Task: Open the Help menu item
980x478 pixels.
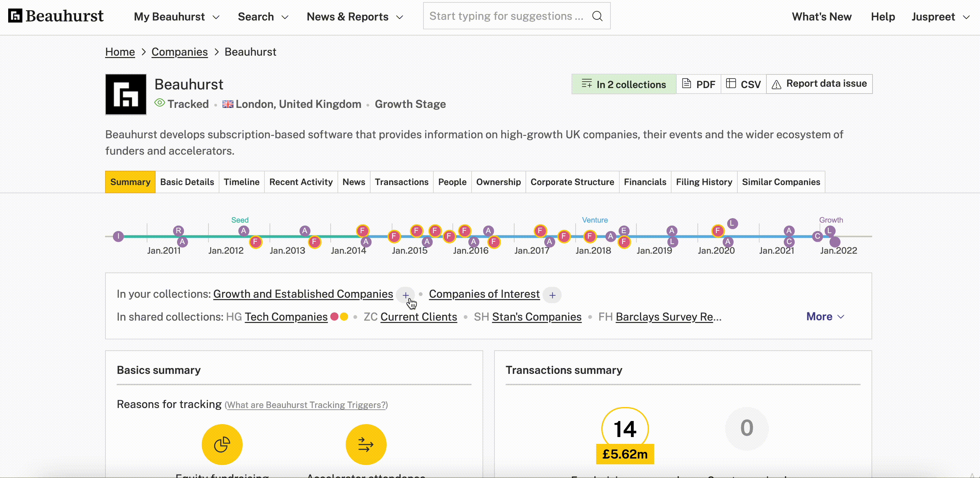Action: point(883,17)
